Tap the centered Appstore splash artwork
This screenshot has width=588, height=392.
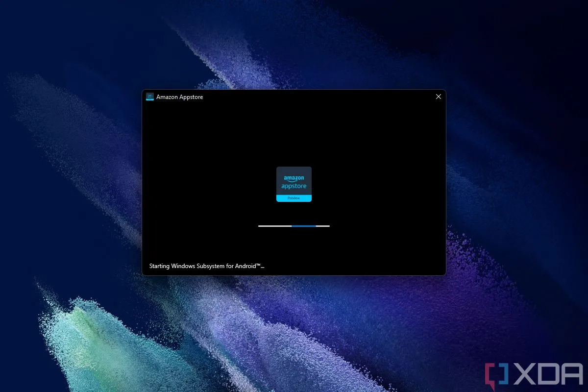pos(294,184)
